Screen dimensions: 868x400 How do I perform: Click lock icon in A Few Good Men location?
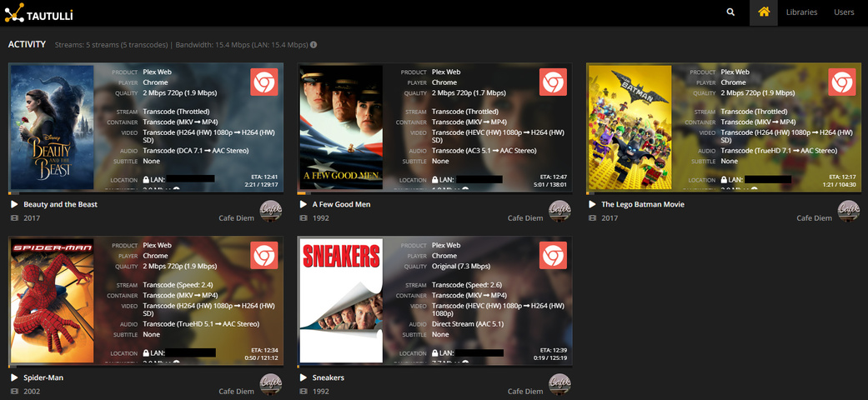[x=435, y=180]
